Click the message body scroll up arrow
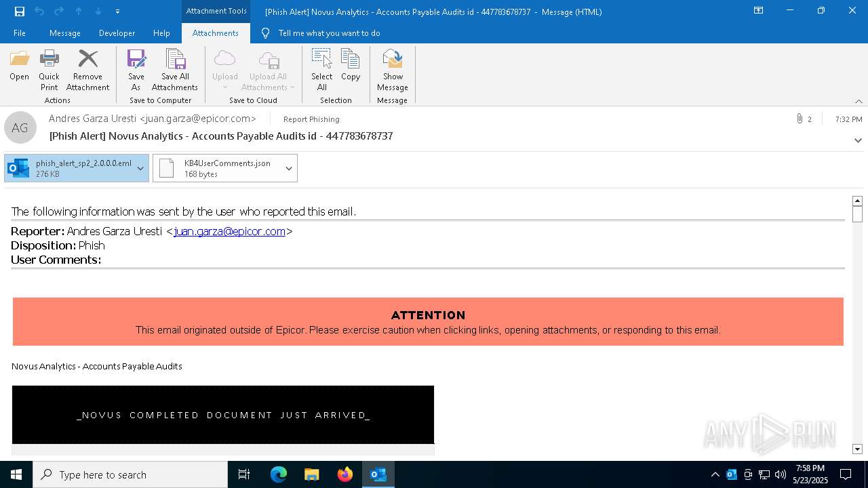868x488 pixels. pyautogui.click(x=857, y=201)
